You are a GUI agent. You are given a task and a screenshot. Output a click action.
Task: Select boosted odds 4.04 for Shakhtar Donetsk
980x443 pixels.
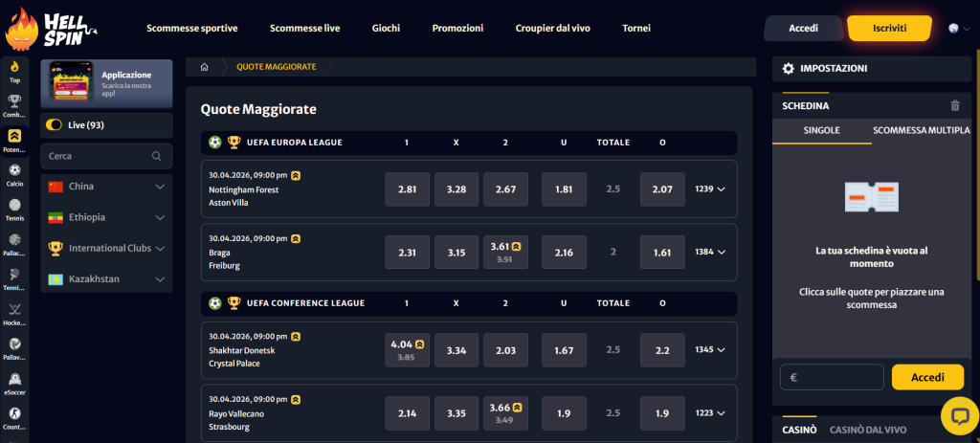(408, 350)
